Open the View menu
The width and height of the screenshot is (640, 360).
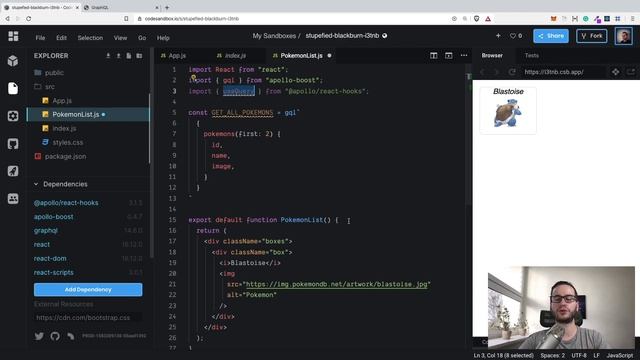(x=120, y=38)
